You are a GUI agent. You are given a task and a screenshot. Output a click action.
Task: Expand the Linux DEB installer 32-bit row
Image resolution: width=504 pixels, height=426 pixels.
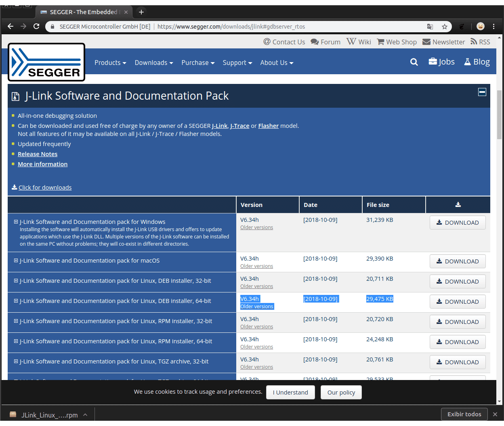pyautogui.click(x=16, y=281)
